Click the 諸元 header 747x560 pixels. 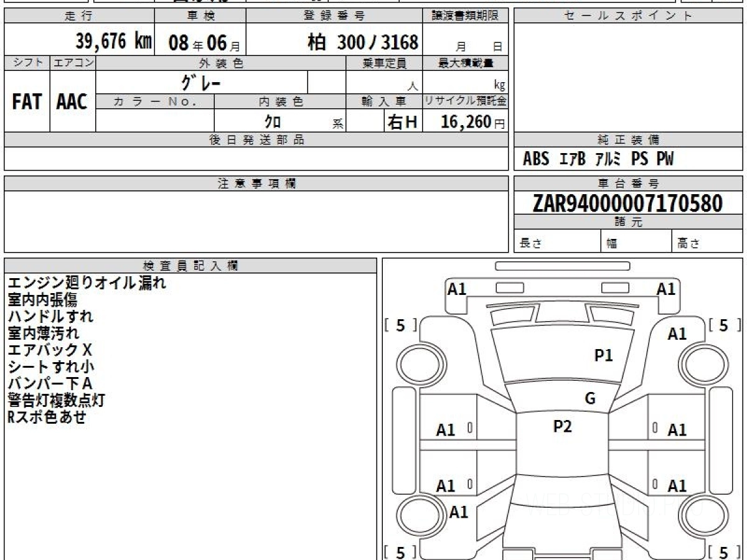point(628,222)
